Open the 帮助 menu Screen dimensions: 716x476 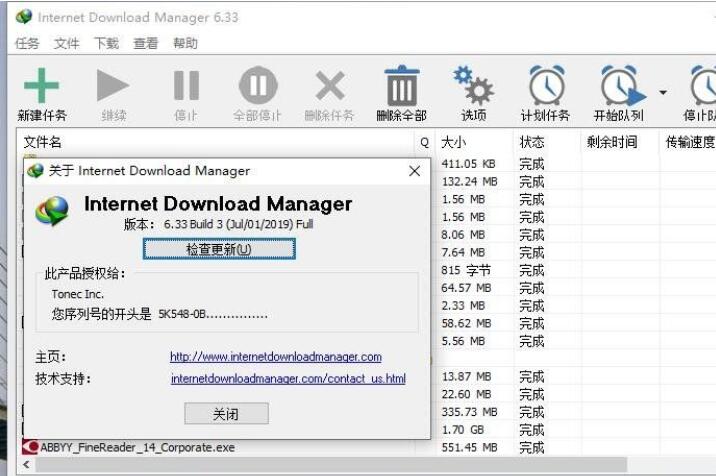[185, 43]
